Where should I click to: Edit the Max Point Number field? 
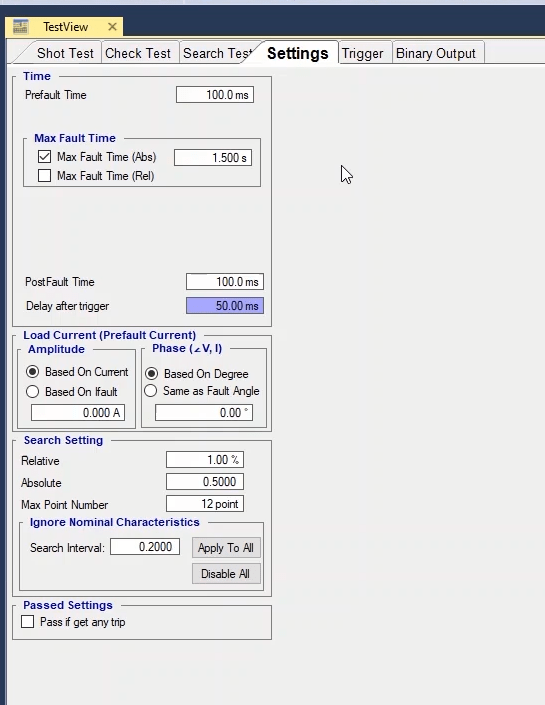pos(205,504)
